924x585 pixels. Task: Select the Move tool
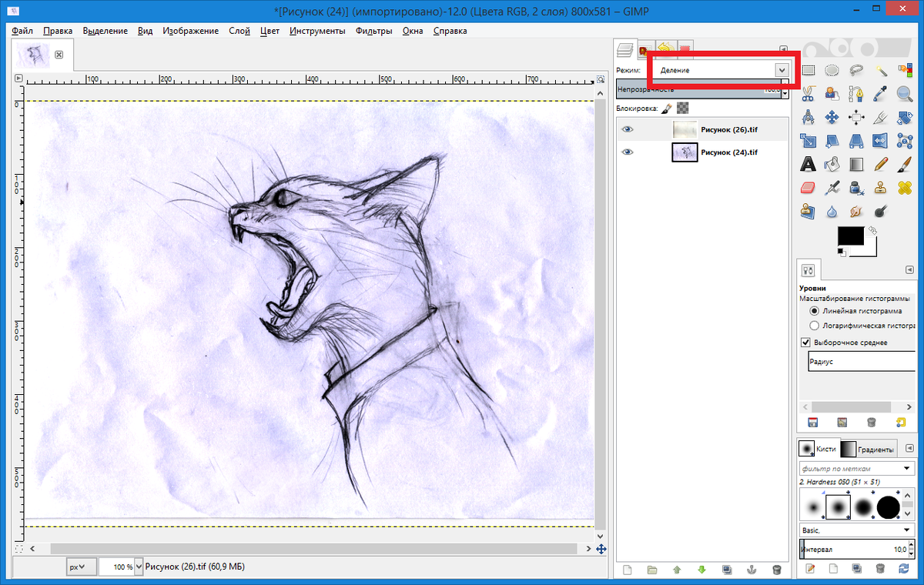pos(832,118)
